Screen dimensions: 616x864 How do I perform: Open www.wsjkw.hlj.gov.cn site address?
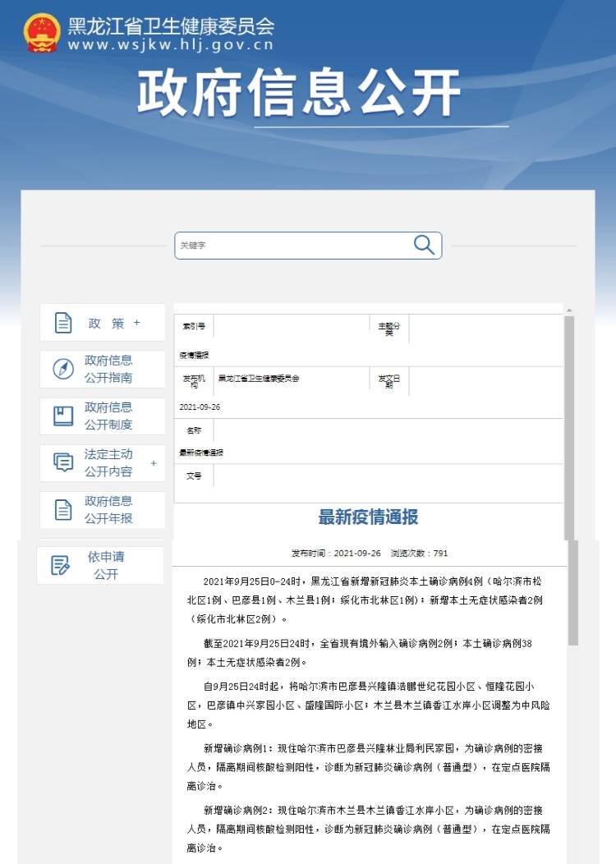(x=170, y=44)
